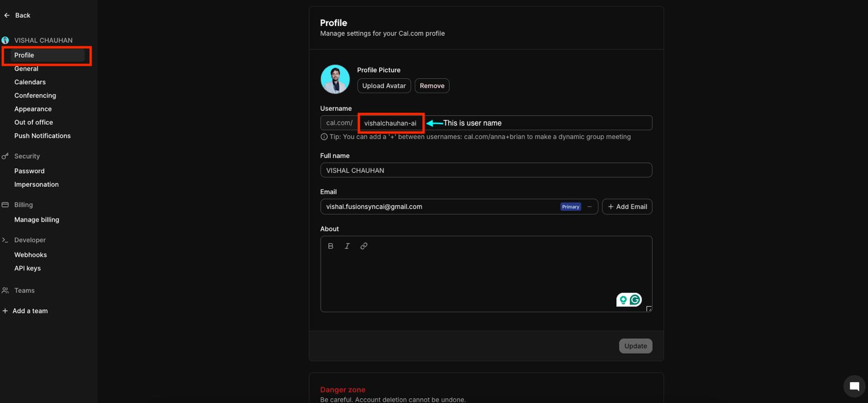The width and height of the screenshot is (868, 403).
Task: Click the green lightbulb suggestion icon
Action: pyautogui.click(x=623, y=300)
